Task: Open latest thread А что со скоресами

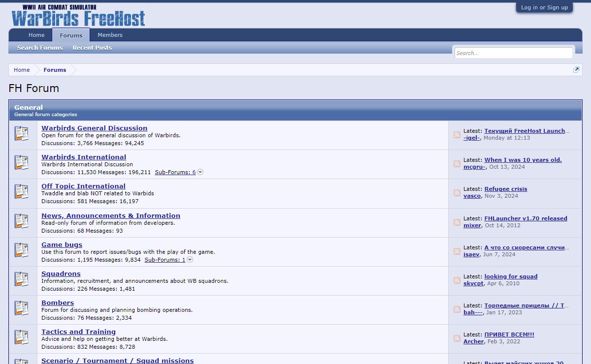Action: 526,247
